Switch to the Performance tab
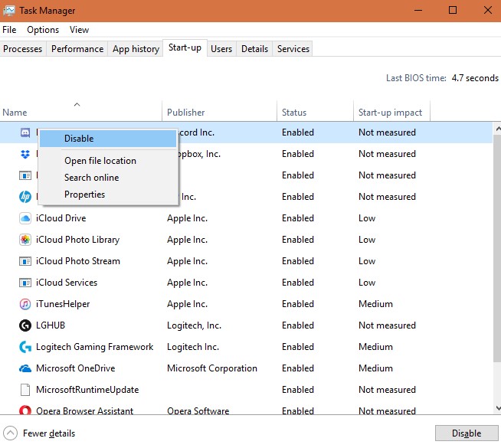501x448 pixels. (77, 49)
